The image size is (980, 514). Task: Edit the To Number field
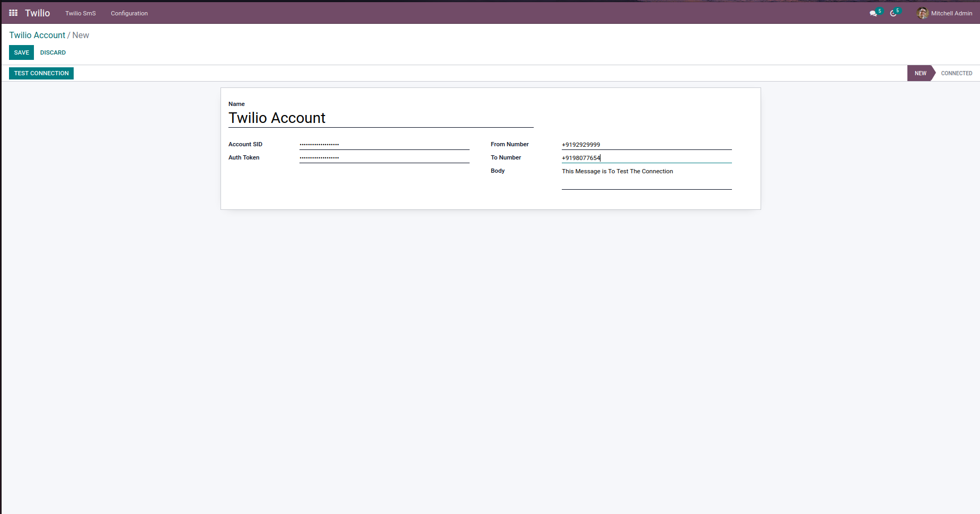(647, 157)
